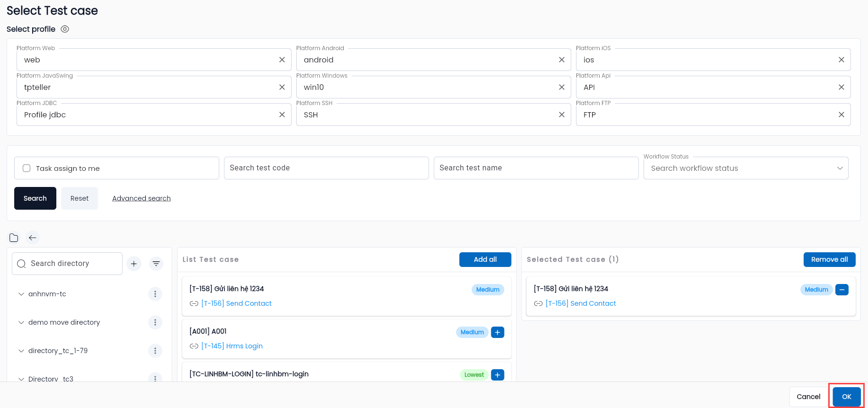Click the Search test name field
Screen dimensions: 868x408
click(x=536, y=168)
